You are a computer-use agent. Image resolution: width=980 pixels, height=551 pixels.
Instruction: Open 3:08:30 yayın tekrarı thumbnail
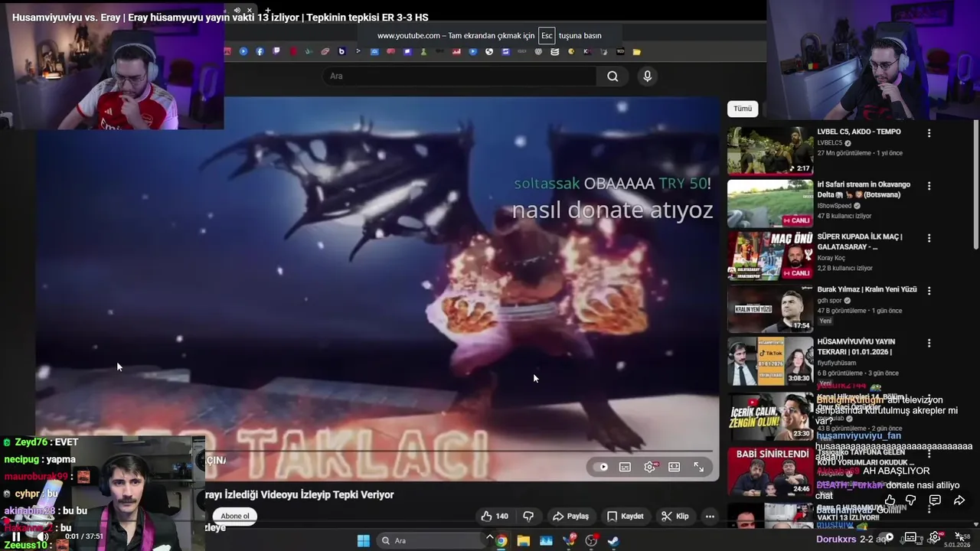click(770, 362)
